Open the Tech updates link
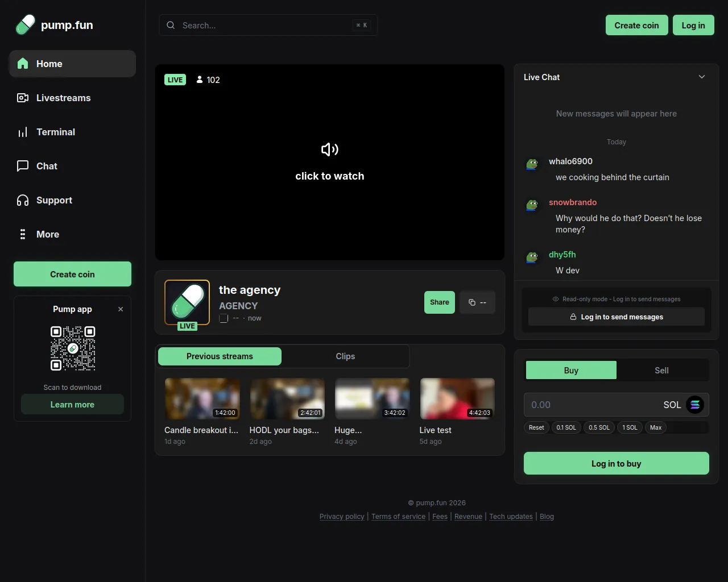The height and width of the screenshot is (582, 728). click(511, 517)
